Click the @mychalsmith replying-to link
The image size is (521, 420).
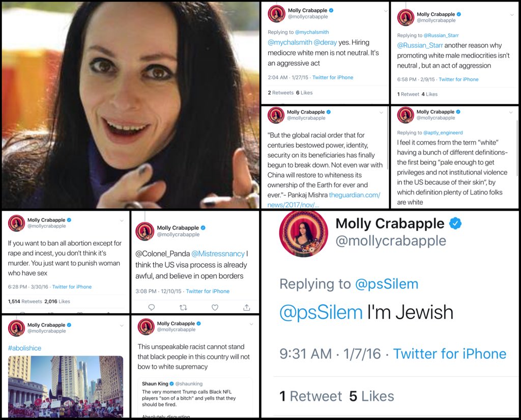click(x=312, y=32)
